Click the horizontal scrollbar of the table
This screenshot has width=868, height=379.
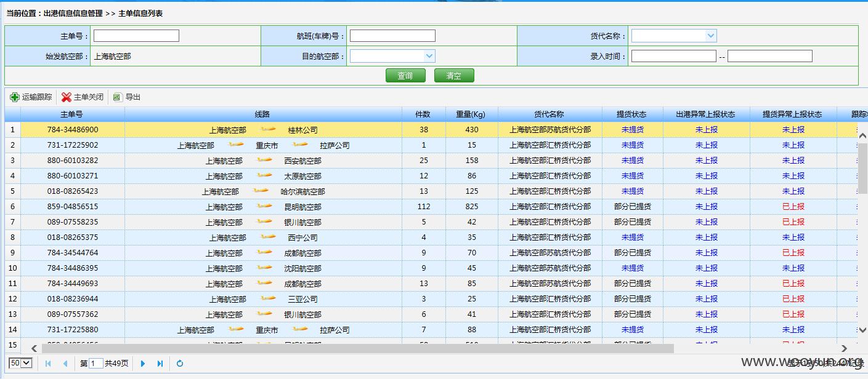point(357,348)
